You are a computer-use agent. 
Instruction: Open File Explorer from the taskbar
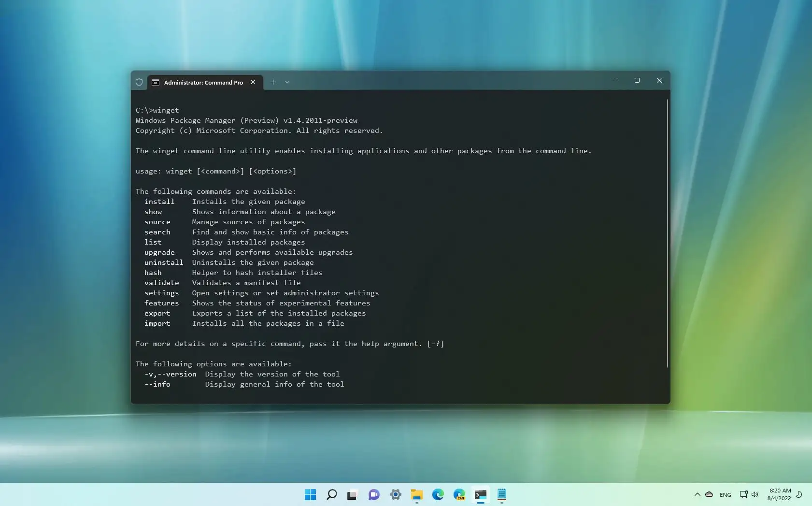[417, 495]
